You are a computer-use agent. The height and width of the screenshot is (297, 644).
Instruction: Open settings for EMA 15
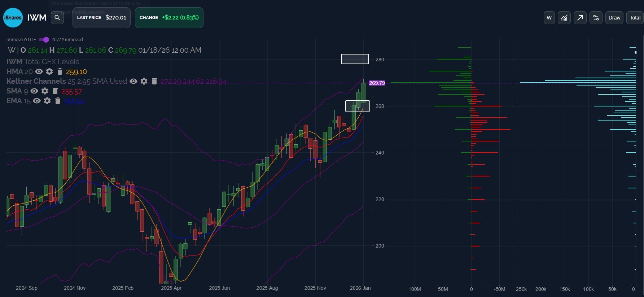(x=47, y=101)
